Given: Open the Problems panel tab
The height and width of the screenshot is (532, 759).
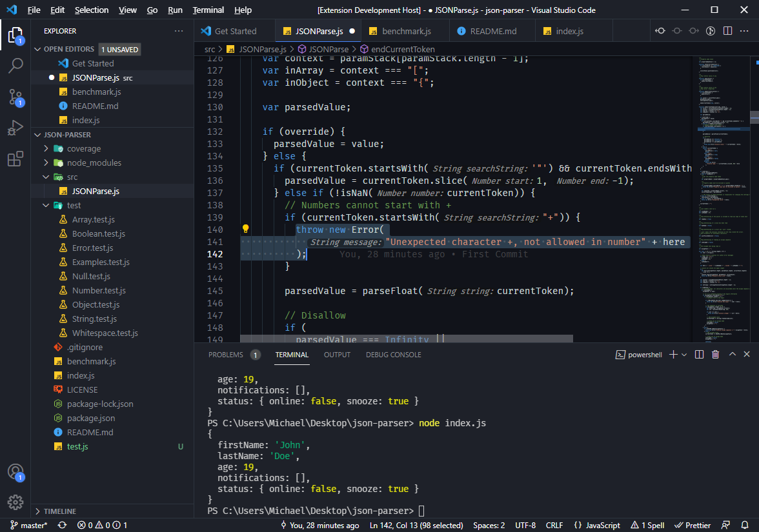Looking at the screenshot, I should [226, 355].
